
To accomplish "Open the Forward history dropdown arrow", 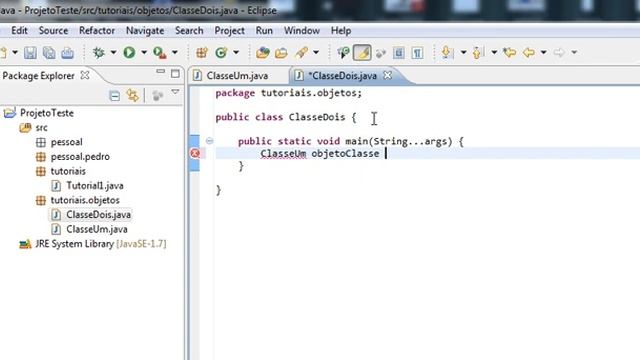I will [x=574, y=53].
